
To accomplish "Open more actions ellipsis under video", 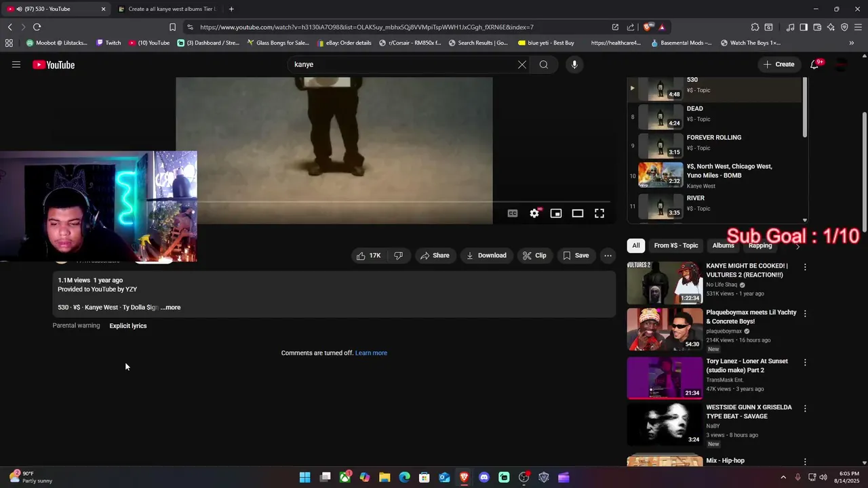I will pyautogui.click(x=608, y=256).
